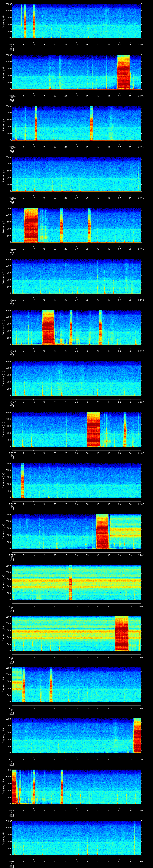Select the spectrogram panel starting at 17:35:00
The height and width of the screenshot is (868, 153).
coord(77,685)
